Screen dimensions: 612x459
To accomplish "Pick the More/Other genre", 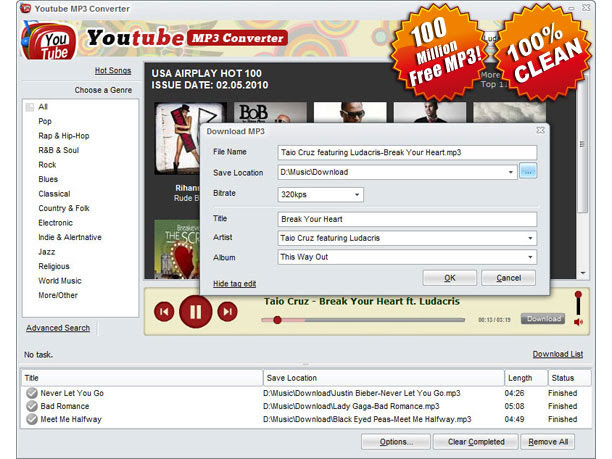I will coord(58,295).
